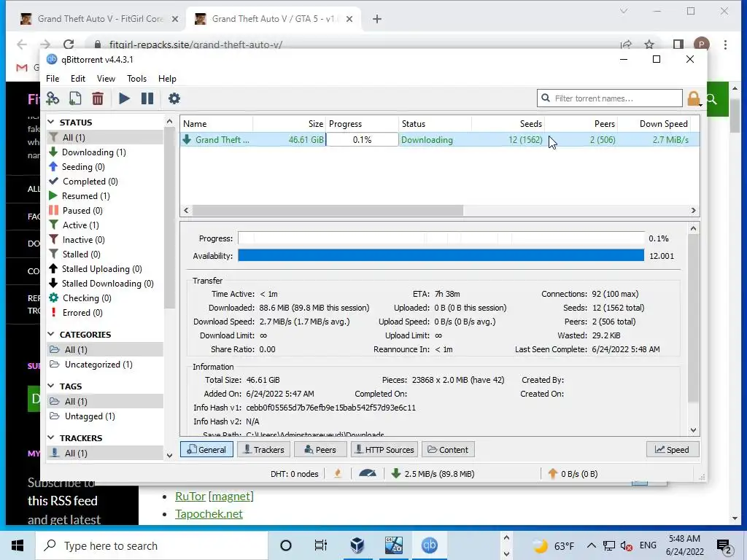This screenshot has width=747, height=560.
Task: Open a new browser tab
Action: pyautogui.click(x=377, y=19)
